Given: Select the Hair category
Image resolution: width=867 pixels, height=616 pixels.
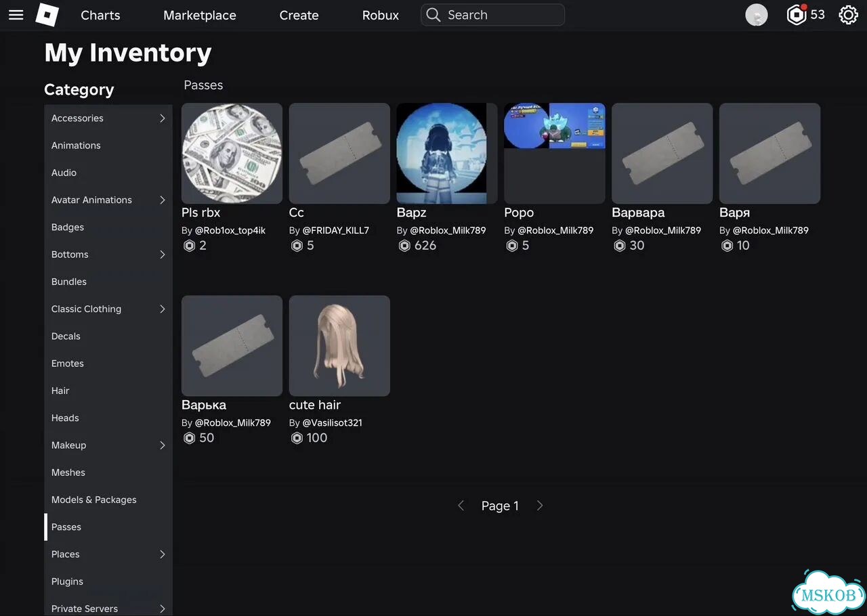Looking at the screenshot, I should click(x=108, y=391).
